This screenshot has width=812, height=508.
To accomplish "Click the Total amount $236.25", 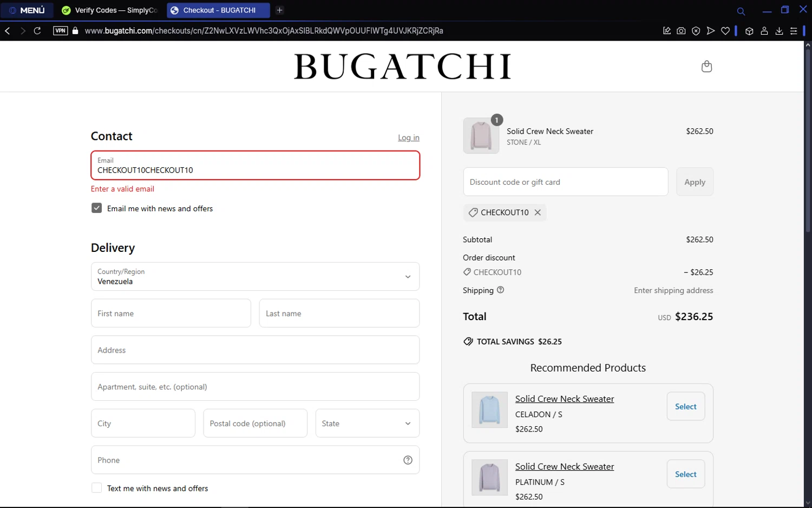I will 694,317.
